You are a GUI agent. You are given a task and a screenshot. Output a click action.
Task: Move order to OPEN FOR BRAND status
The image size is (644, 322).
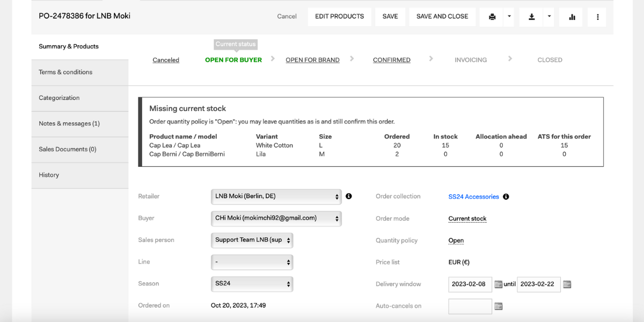tap(312, 60)
